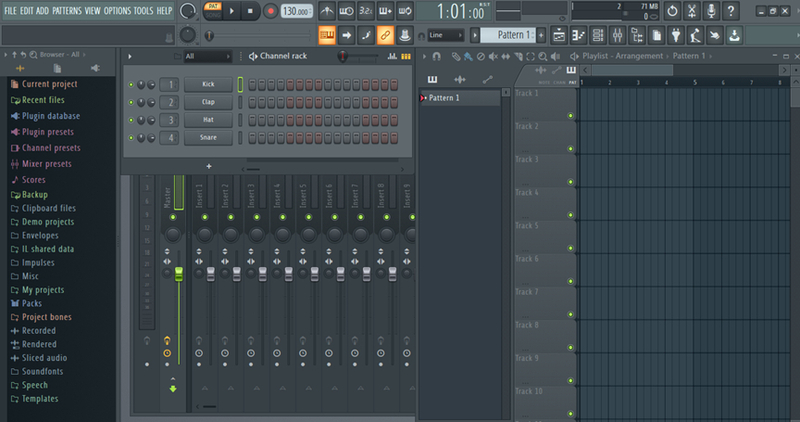Adjust channel rack swing slider

pyautogui.click(x=343, y=57)
